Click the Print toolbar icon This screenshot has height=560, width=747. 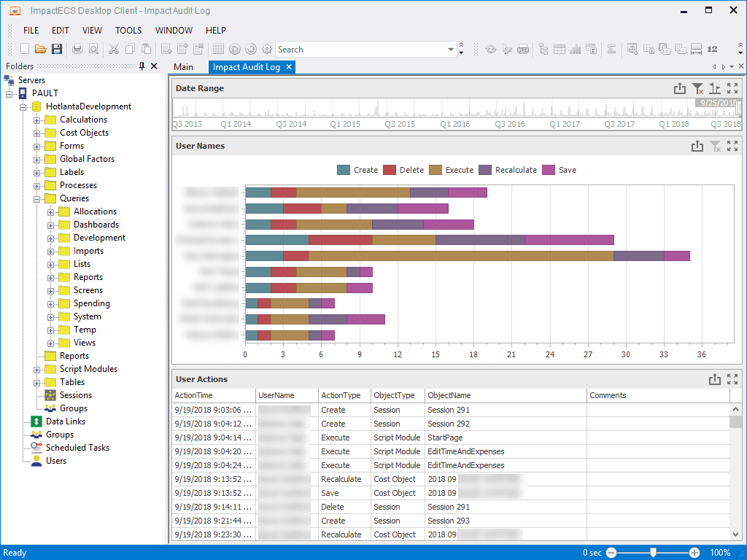[77, 49]
